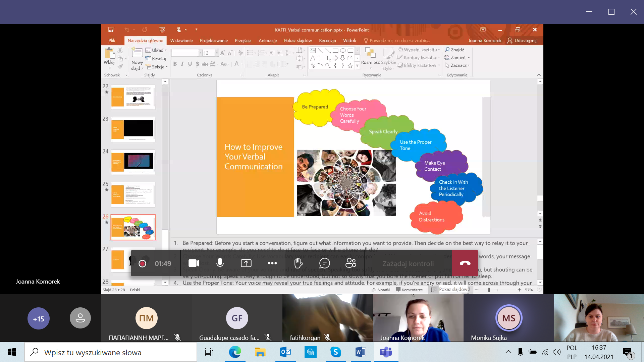The height and width of the screenshot is (362, 644).
Task: Click the Teams icon on the taskbar
Action: (386, 352)
